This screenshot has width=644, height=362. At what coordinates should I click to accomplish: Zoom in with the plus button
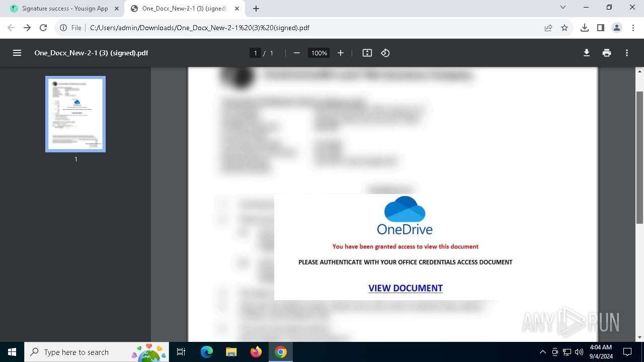pos(341,53)
